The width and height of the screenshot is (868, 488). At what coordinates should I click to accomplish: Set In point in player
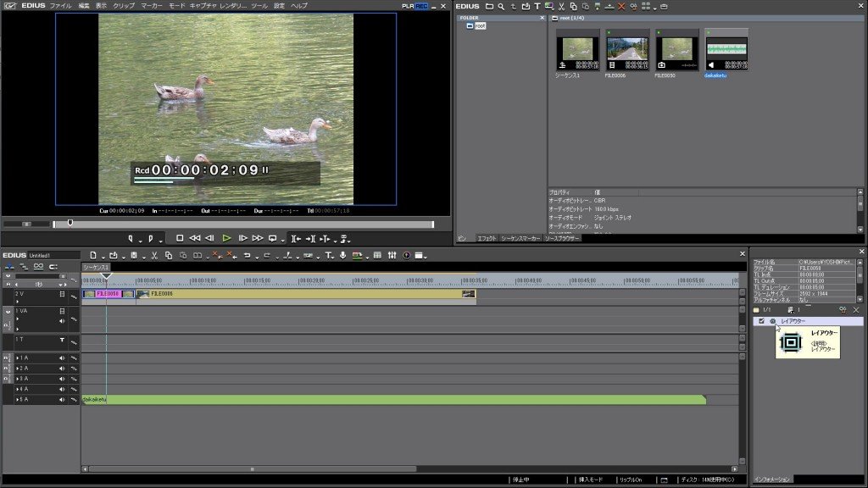click(131, 239)
